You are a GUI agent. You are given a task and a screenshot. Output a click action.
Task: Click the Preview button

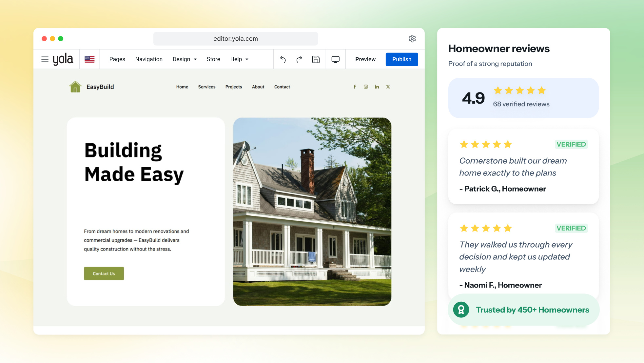pyautogui.click(x=365, y=59)
